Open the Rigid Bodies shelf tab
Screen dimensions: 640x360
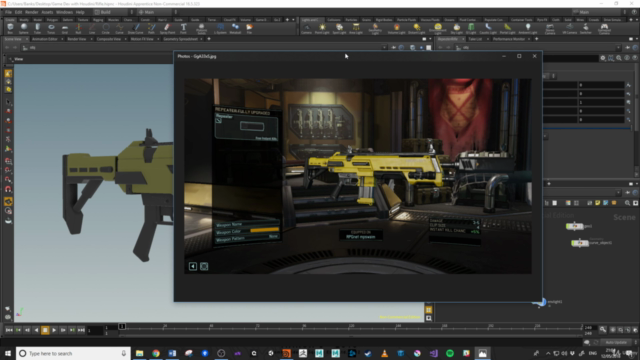(384, 20)
